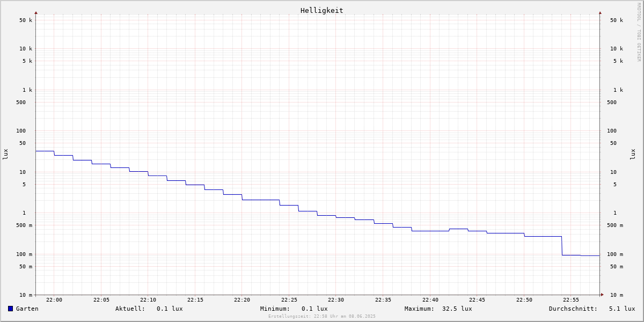Click the blue Garten legend color swatch
This screenshot has height=322, width=644.
10,309
